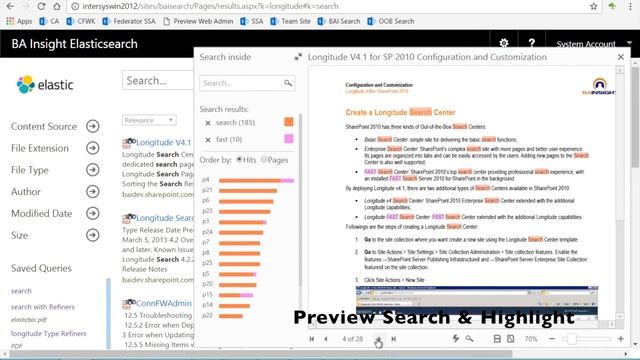The height and width of the screenshot is (360, 640).
Task: Open saved query 'search with Refiners'
Action: click(42, 307)
